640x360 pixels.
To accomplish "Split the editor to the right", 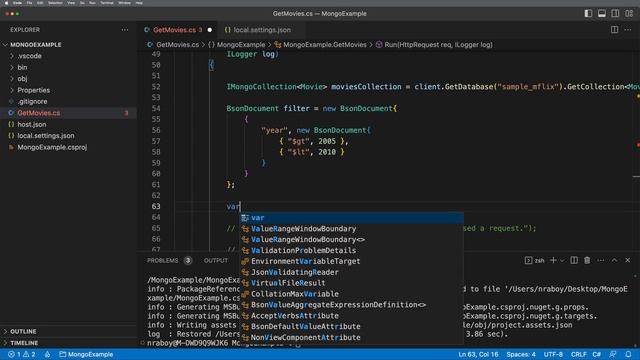I will point(614,30).
